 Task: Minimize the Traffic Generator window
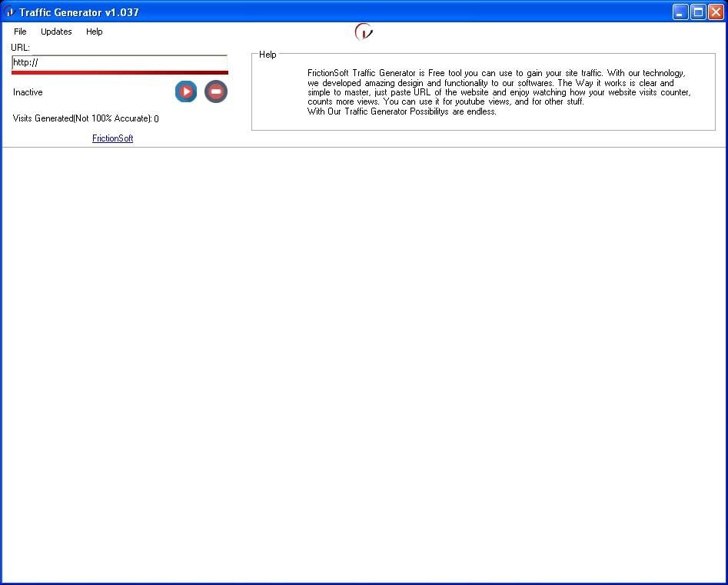click(x=680, y=12)
